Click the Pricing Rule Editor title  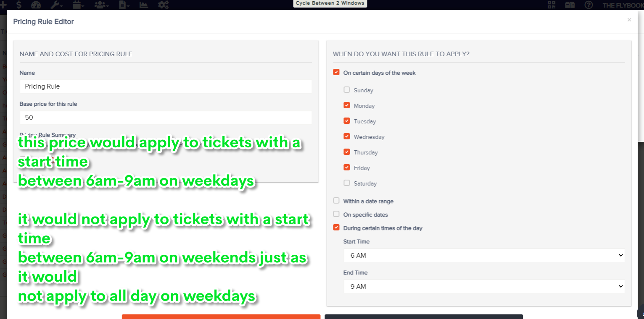pyautogui.click(x=43, y=21)
